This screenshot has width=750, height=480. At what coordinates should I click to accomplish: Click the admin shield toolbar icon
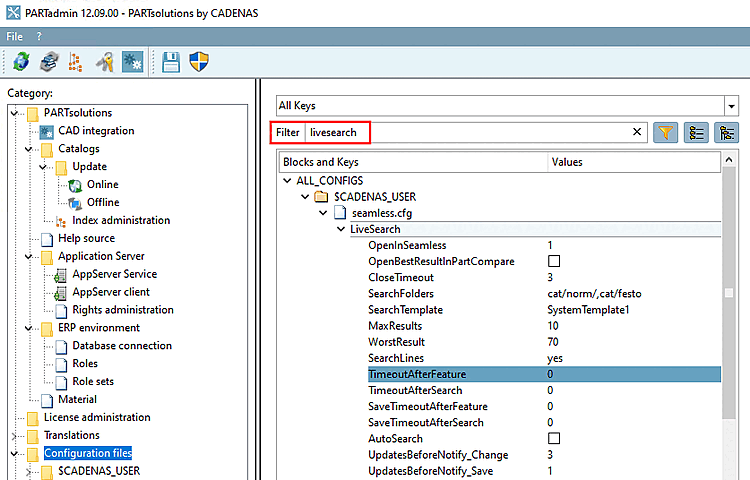coord(199,62)
